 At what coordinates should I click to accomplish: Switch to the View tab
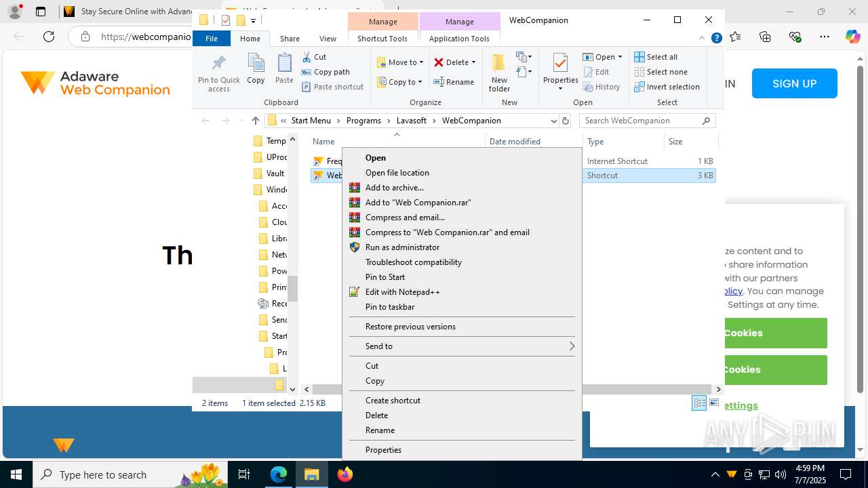click(x=328, y=39)
